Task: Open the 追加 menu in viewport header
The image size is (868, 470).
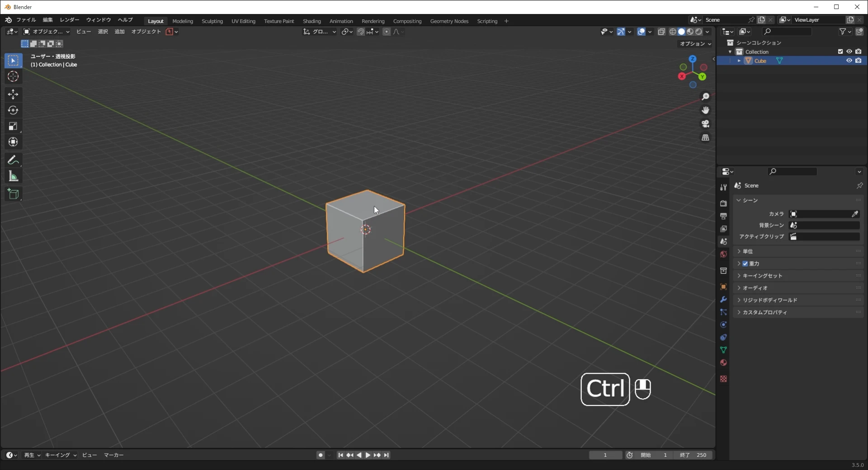Action: [x=119, y=32]
